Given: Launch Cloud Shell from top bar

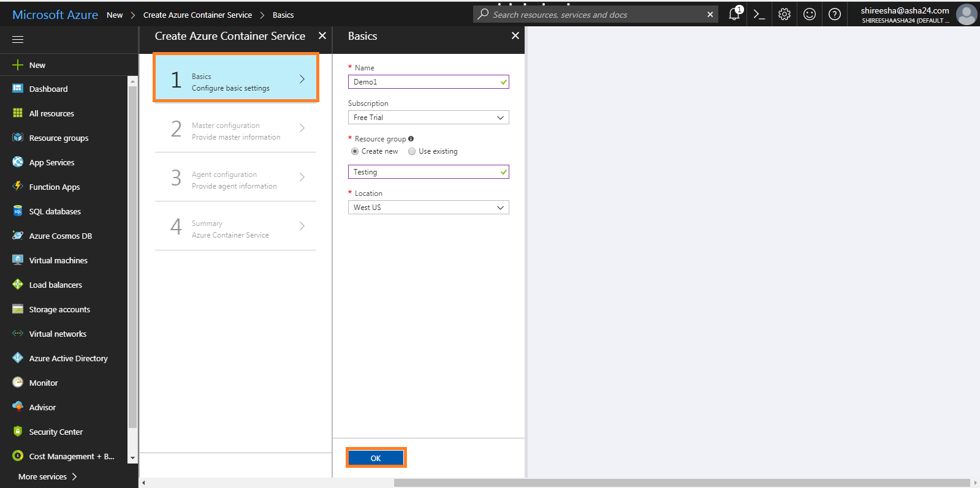Looking at the screenshot, I should [x=759, y=15].
